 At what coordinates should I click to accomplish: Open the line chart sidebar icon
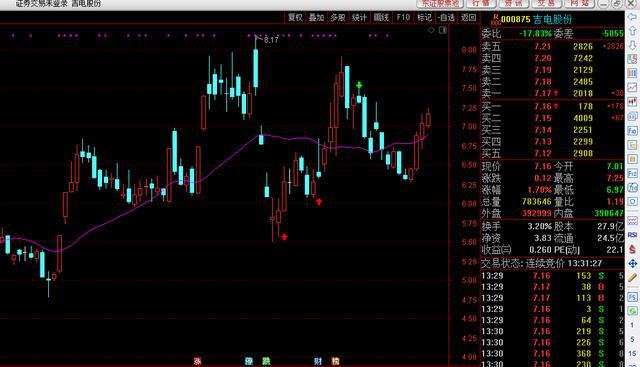(632, 87)
